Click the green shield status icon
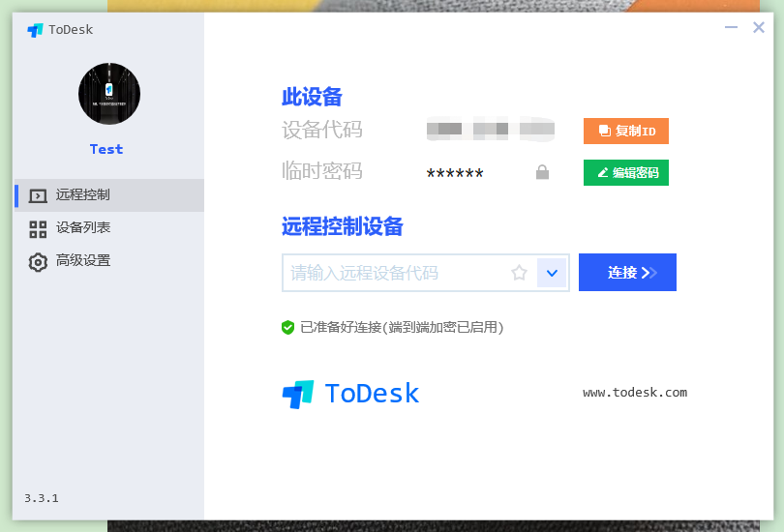This screenshot has width=784, height=532. pyautogui.click(x=287, y=328)
